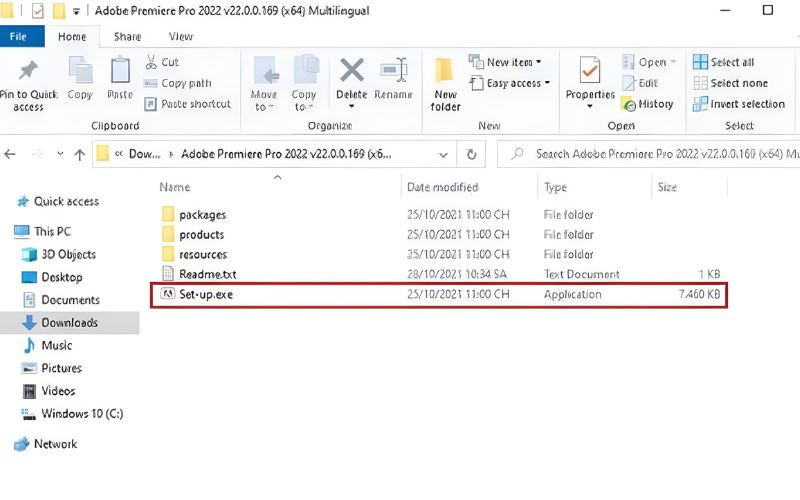Select Cut with the scissors icon
The width and height of the screenshot is (800, 500).
point(162,62)
